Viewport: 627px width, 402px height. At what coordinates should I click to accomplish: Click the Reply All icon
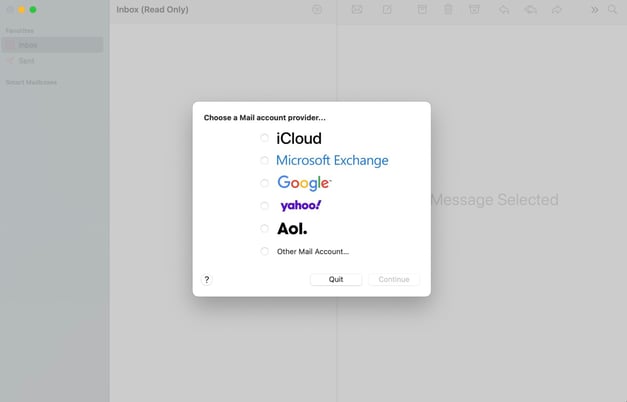pos(531,9)
